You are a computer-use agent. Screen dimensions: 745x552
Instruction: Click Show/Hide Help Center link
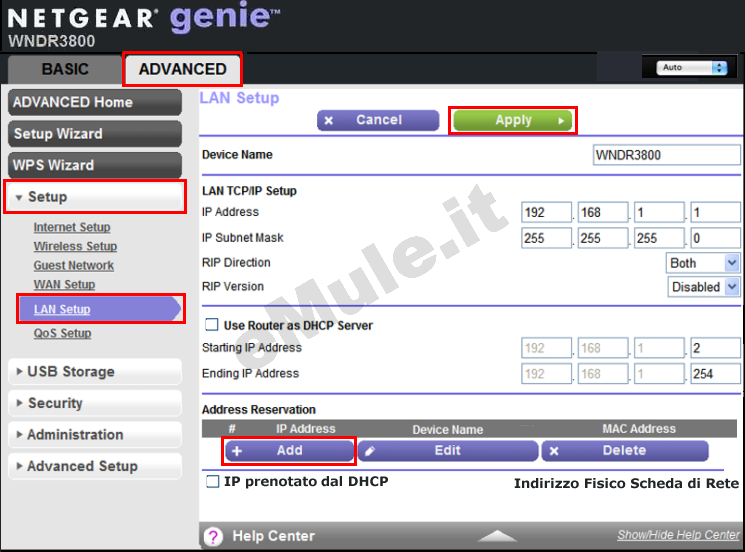(x=677, y=536)
